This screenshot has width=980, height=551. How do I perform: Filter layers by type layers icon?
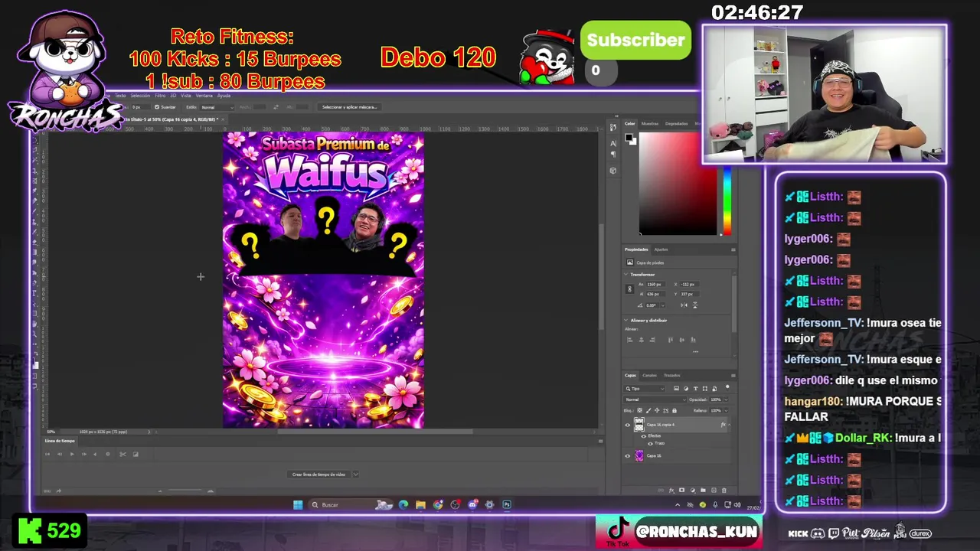[695, 389]
